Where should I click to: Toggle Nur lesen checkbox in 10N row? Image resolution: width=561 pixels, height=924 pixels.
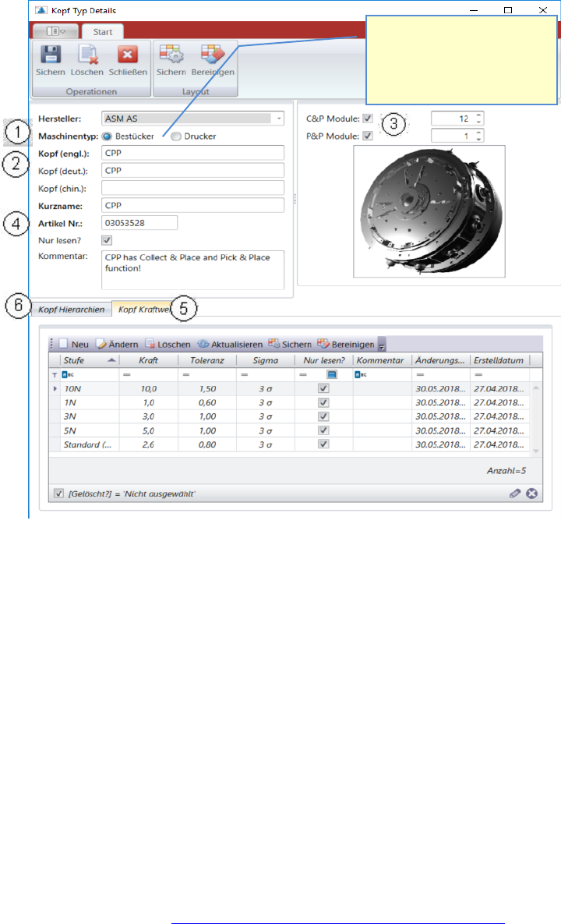coord(323,388)
